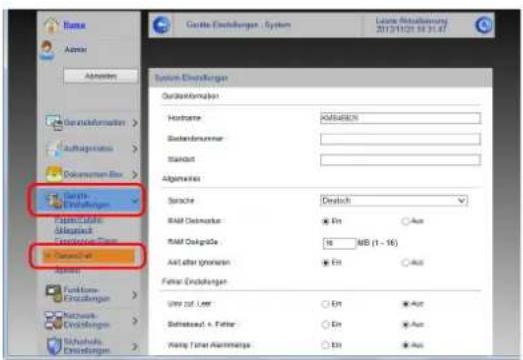Expand the Auftragsstatus menu chevron
The height and width of the screenshot is (360, 523).
click(x=134, y=148)
